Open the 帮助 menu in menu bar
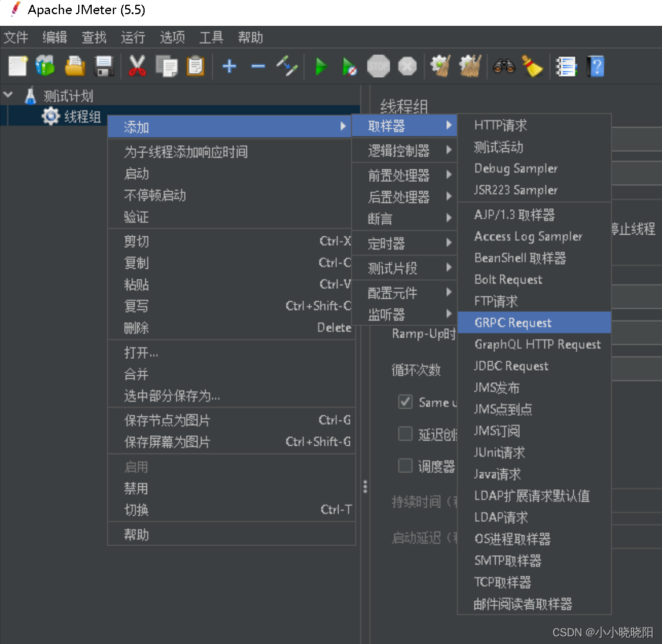This screenshot has height=644, width=662. pyautogui.click(x=250, y=38)
